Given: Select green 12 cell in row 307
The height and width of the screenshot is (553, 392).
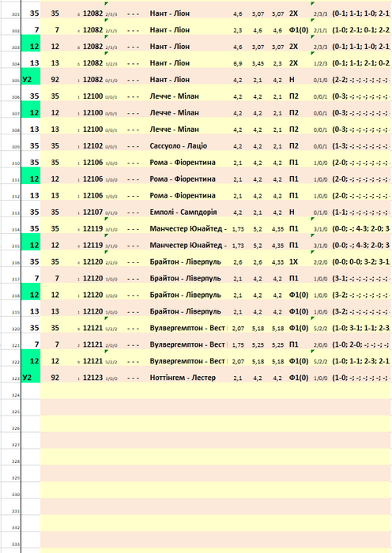Looking at the screenshot, I should 31,109.
